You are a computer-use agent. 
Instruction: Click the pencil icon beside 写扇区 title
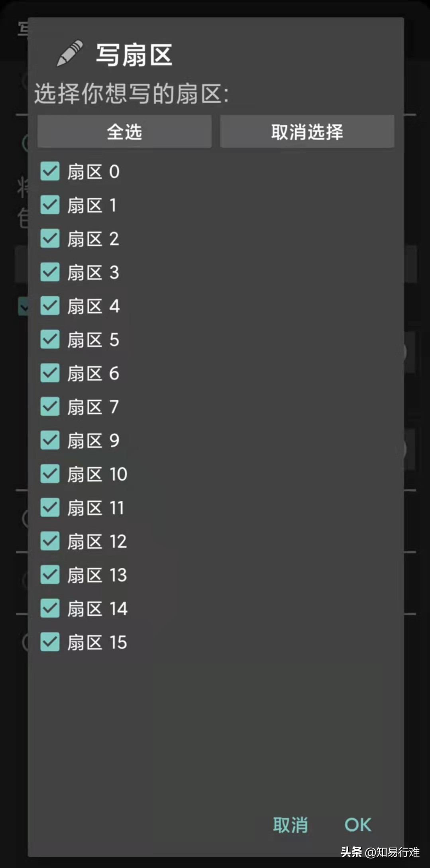point(70,53)
